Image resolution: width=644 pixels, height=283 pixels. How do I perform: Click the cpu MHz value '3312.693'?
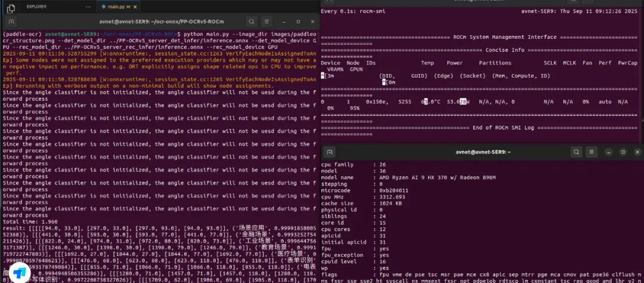point(392,197)
